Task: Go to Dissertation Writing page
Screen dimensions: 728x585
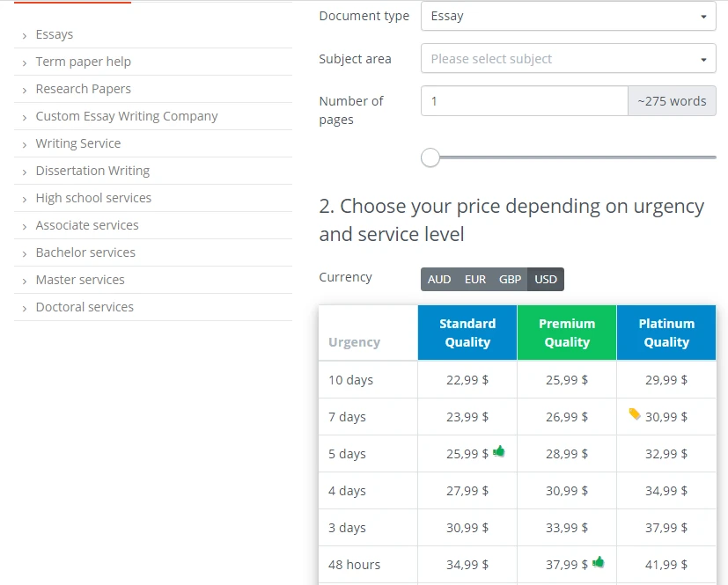Action: point(92,171)
